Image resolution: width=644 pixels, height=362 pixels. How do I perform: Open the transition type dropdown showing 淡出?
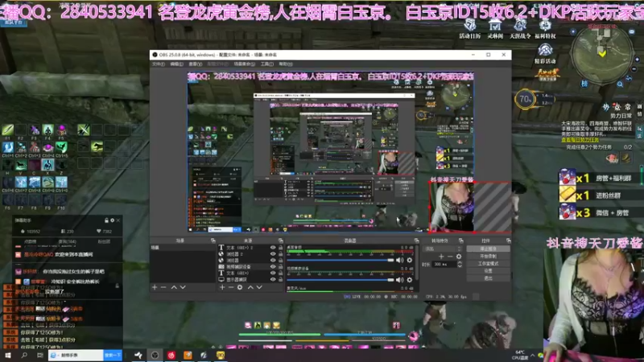click(443, 249)
